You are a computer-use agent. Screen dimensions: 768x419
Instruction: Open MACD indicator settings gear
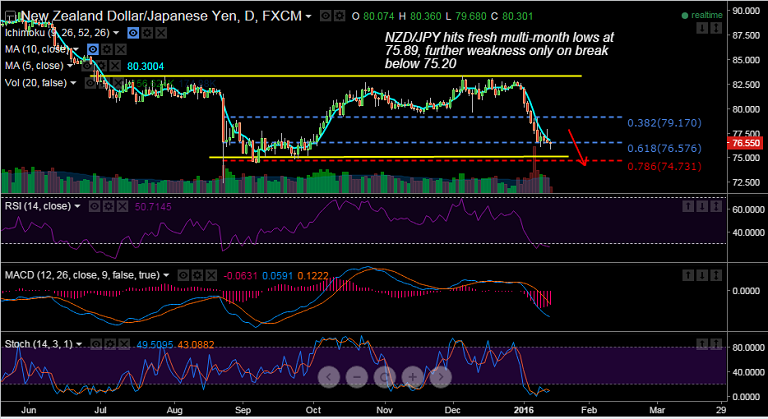[x=197, y=275]
